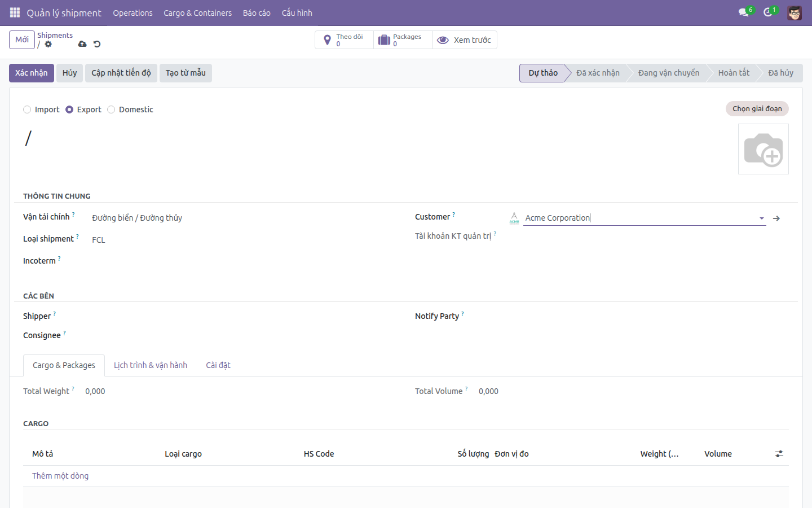This screenshot has width=812, height=508.
Task: Select the Export radio option
Action: (69, 110)
